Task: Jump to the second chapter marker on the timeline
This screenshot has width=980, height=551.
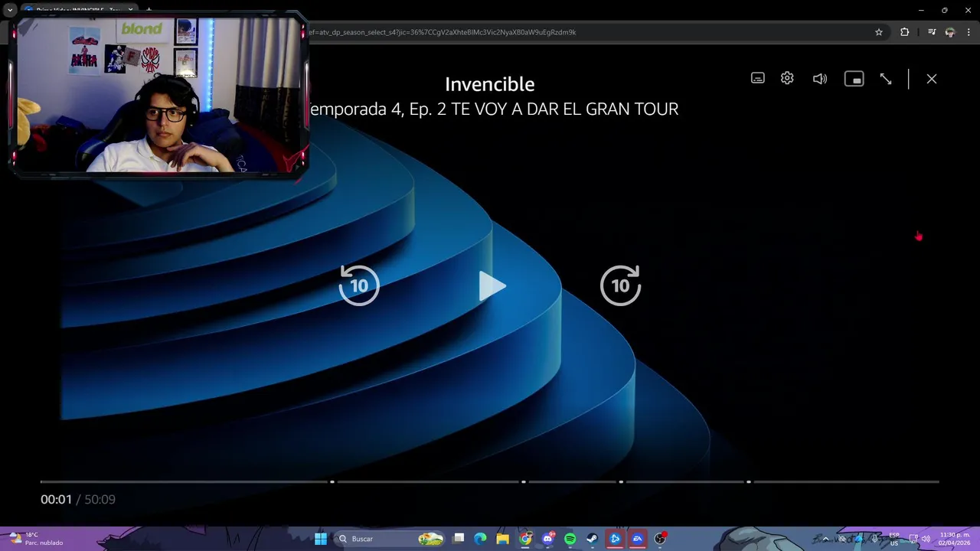Action: pos(524,481)
